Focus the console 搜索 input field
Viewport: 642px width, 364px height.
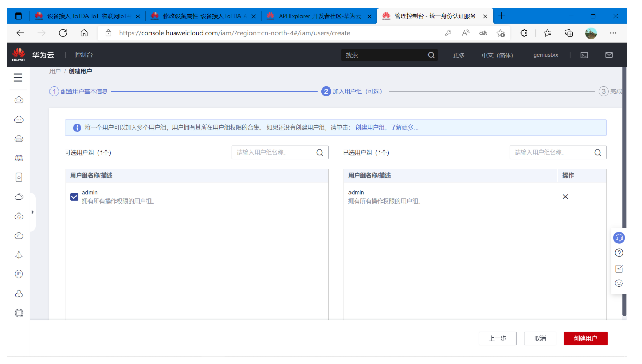(x=384, y=55)
